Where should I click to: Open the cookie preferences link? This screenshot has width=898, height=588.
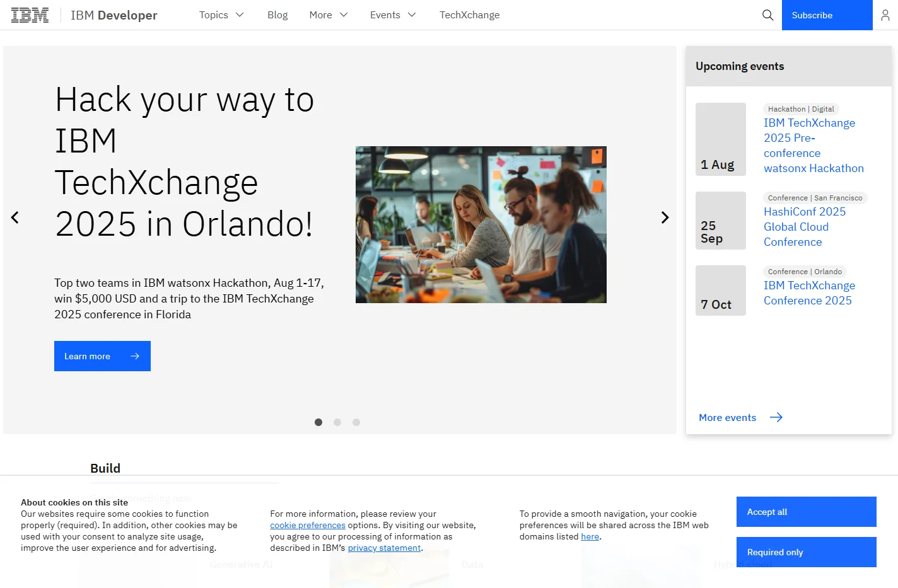pos(308,525)
